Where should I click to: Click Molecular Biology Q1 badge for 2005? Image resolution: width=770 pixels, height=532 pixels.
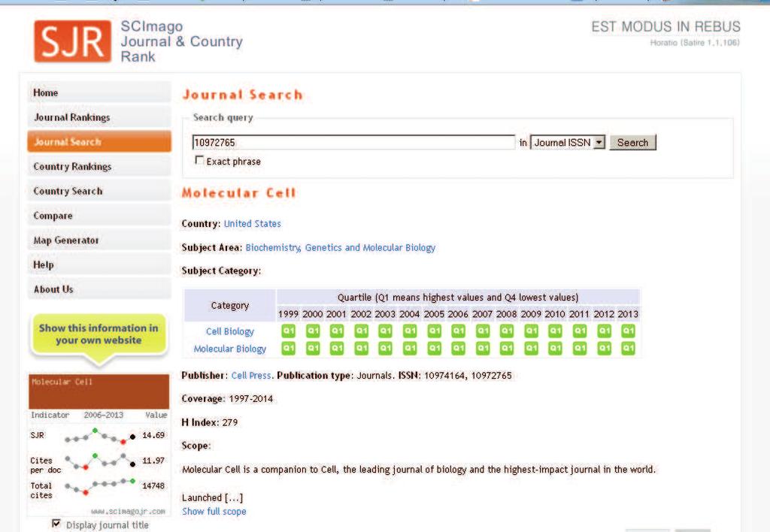[x=434, y=348]
